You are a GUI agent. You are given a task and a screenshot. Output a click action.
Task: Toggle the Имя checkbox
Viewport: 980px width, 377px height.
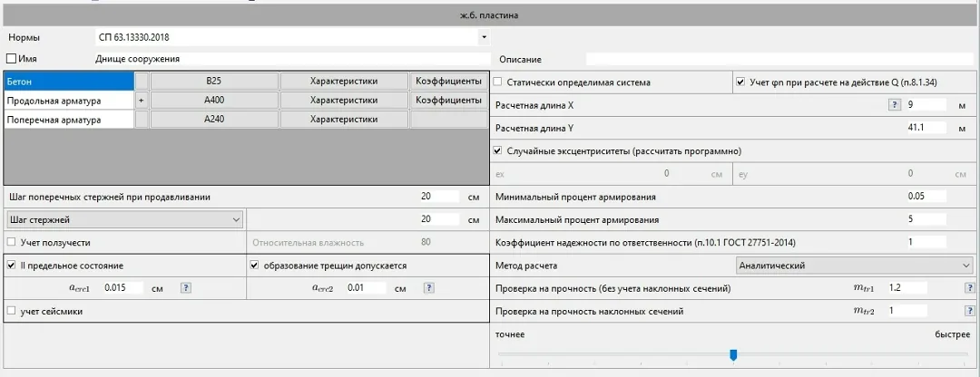click(x=11, y=59)
